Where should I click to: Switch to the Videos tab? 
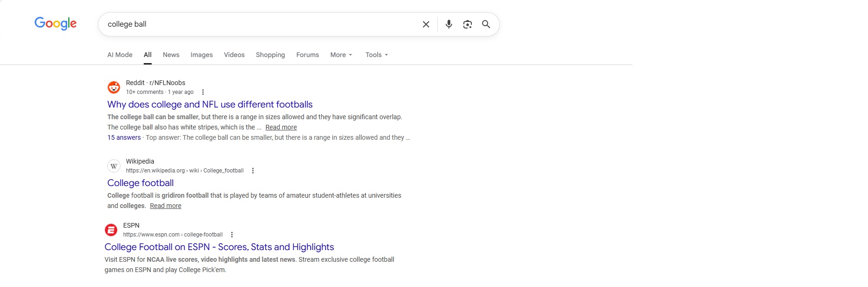point(234,55)
